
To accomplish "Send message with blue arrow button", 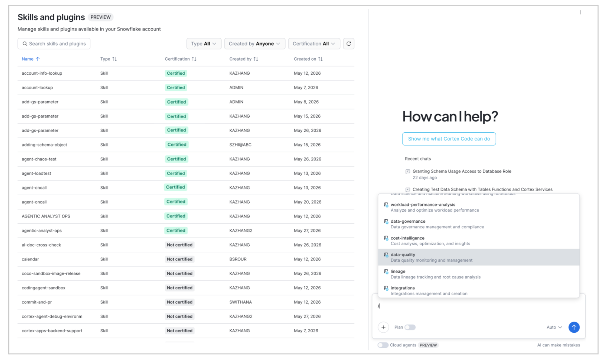I will [x=574, y=327].
